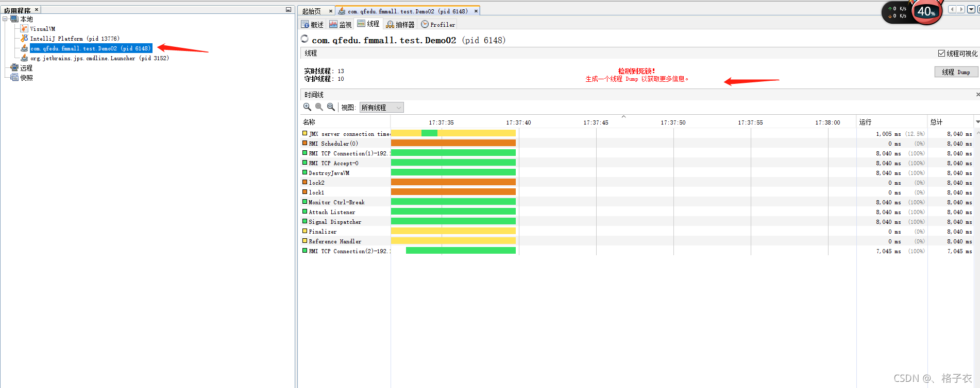
Task: Click the state icon of Attach Listener thread
Action: [305, 211]
